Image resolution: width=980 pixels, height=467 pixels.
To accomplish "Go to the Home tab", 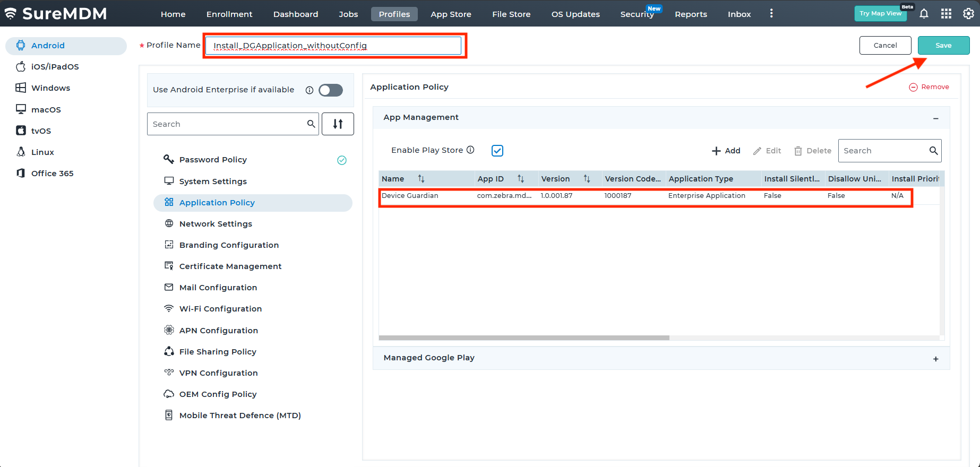I will coord(173,14).
